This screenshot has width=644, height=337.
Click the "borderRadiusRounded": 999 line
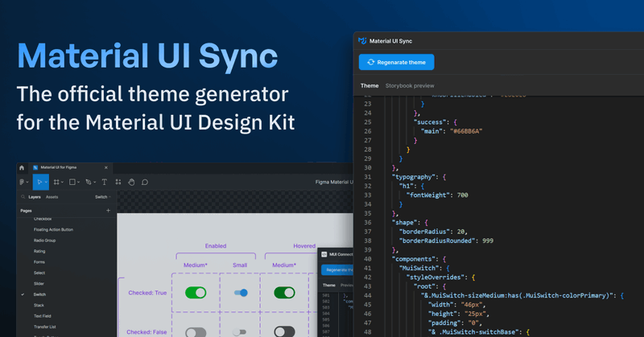pyautogui.click(x=446, y=240)
